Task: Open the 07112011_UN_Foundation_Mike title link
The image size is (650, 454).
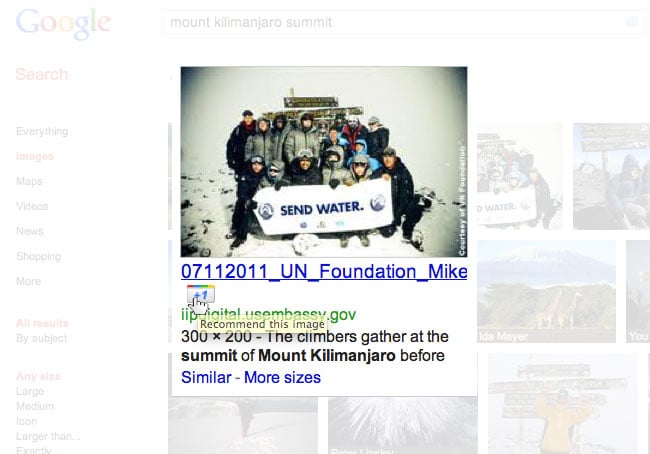Action: tap(324, 272)
